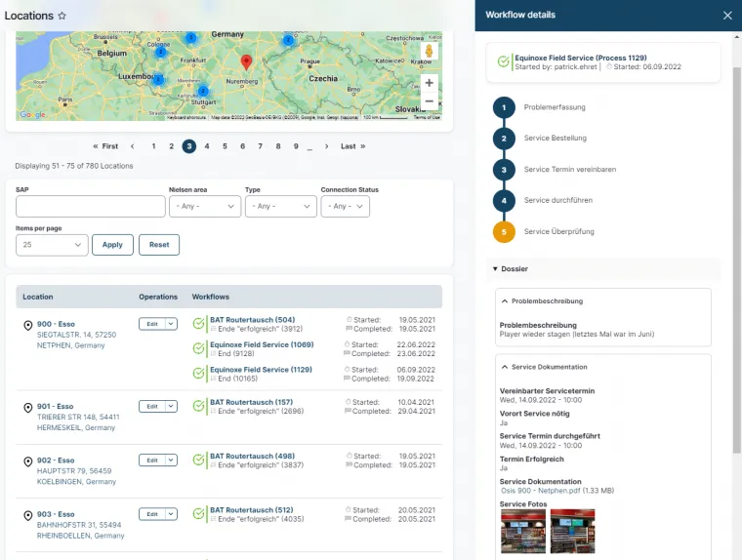Open the Type dropdown
This screenshot has width=742, height=560.
click(x=280, y=207)
